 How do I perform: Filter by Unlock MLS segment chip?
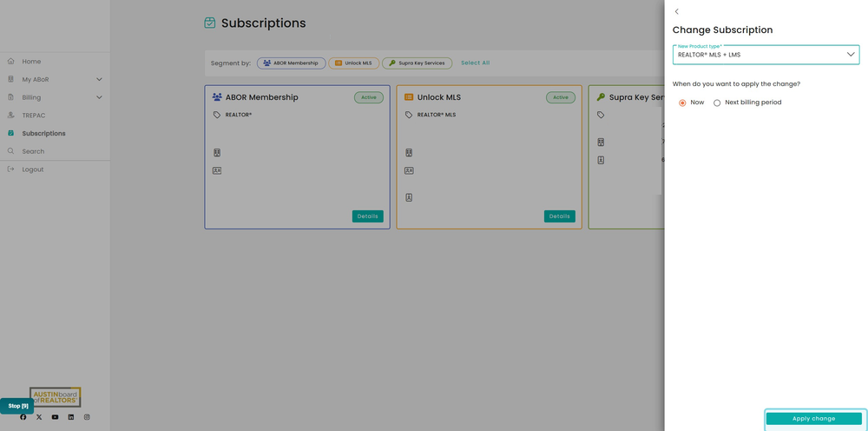[354, 63]
